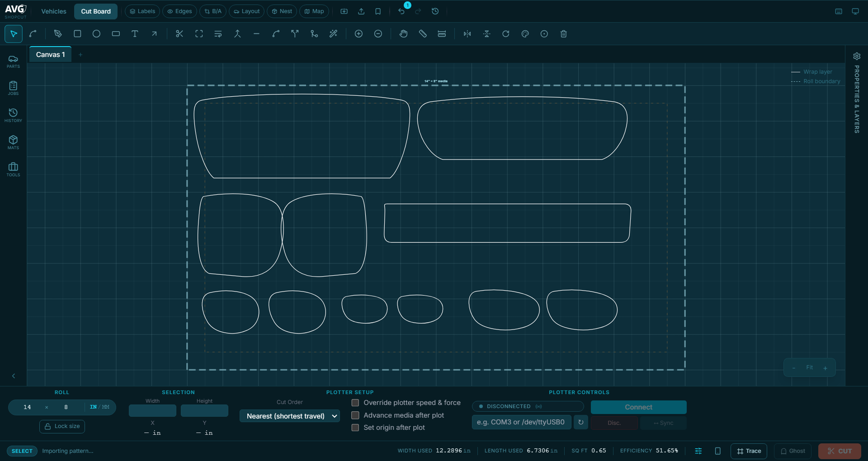The width and height of the screenshot is (868, 461).
Task: Toggle Lock size for roll
Action: [x=62, y=426]
